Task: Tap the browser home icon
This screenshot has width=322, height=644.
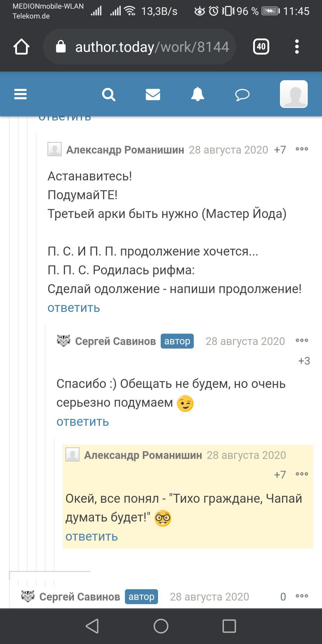Action: click(21, 47)
